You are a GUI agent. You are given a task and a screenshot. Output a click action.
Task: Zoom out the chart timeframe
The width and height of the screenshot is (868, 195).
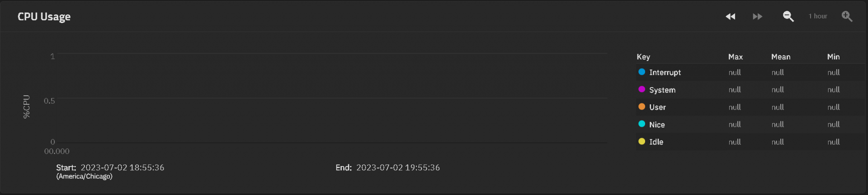788,17
